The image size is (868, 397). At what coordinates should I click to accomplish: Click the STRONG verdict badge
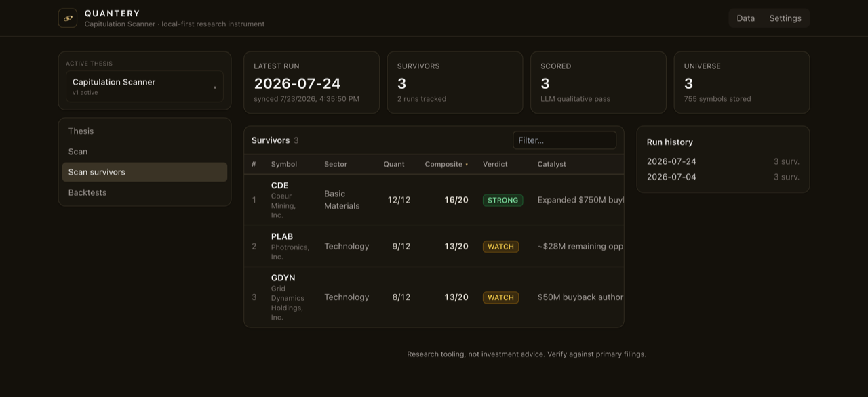click(x=502, y=200)
